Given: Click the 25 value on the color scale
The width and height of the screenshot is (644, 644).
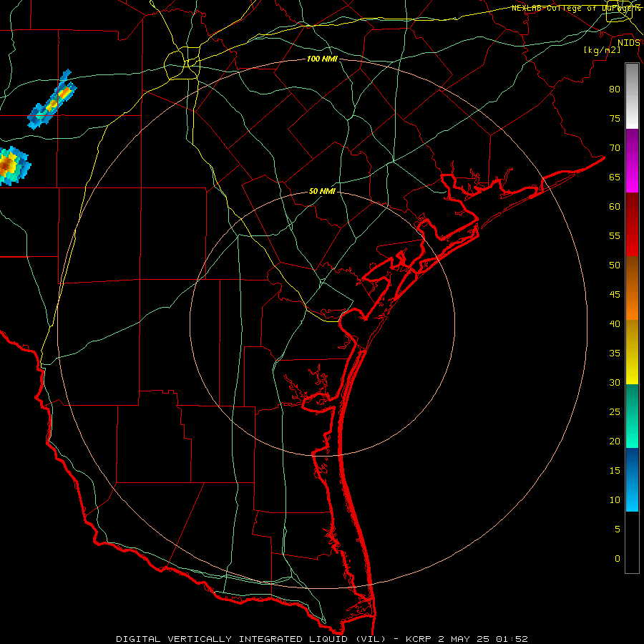Looking at the screenshot, I should coord(615,412).
